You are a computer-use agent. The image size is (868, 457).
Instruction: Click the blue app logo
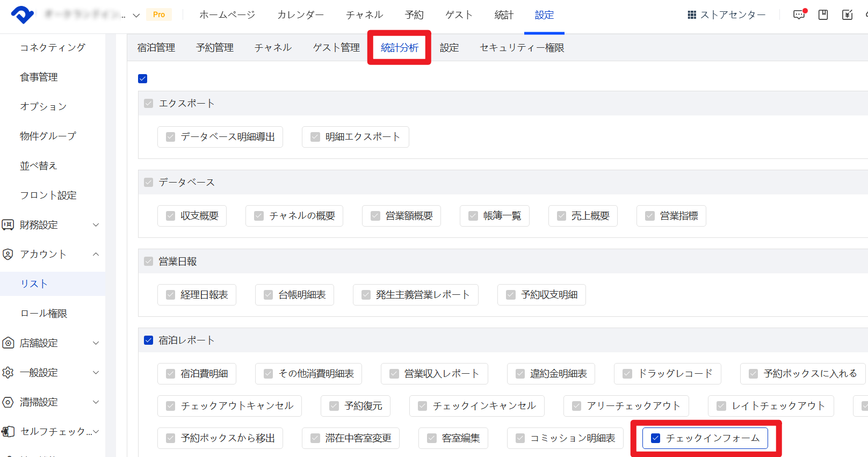pos(23,14)
